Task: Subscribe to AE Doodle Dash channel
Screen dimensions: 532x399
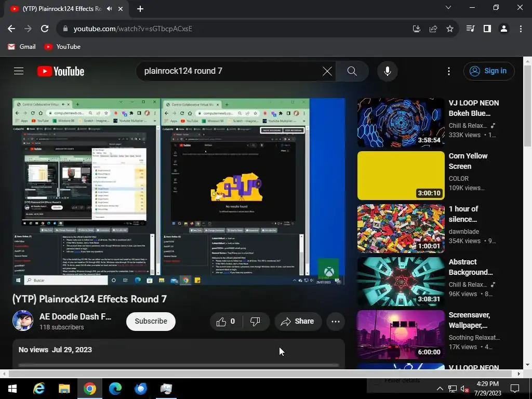Action: coord(151,321)
